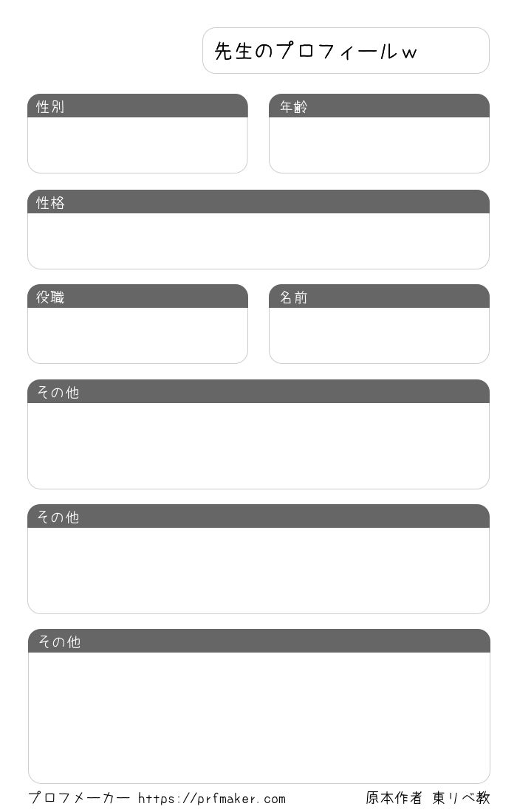Select the 性格 header bar
The image size is (517, 812).
pyautogui.click(x=258, y=202)
